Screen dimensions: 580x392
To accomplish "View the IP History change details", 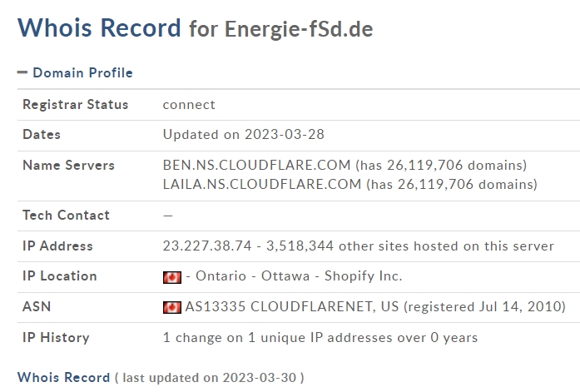I will [320, 337].
